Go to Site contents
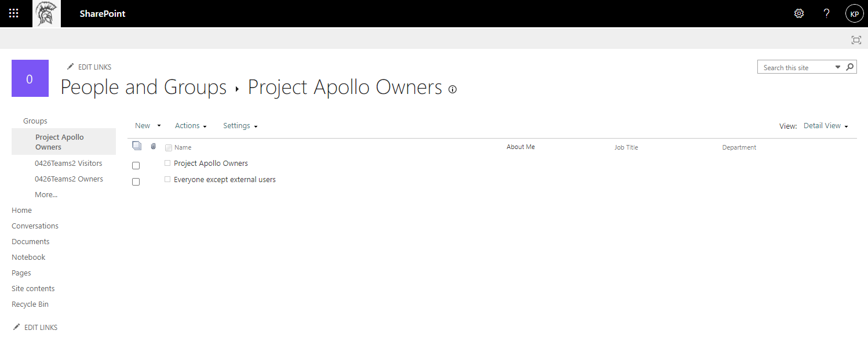The image size is (868, 341). (x=33, y=288)
